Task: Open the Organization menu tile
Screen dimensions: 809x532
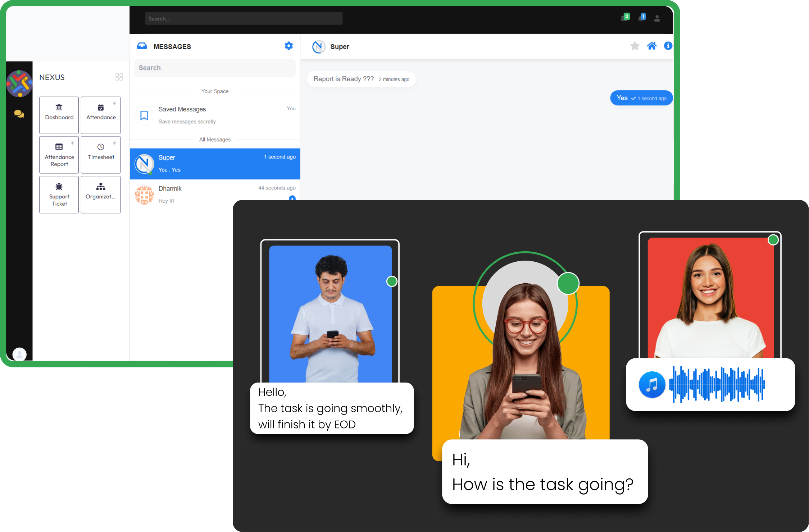Action: 101,194
